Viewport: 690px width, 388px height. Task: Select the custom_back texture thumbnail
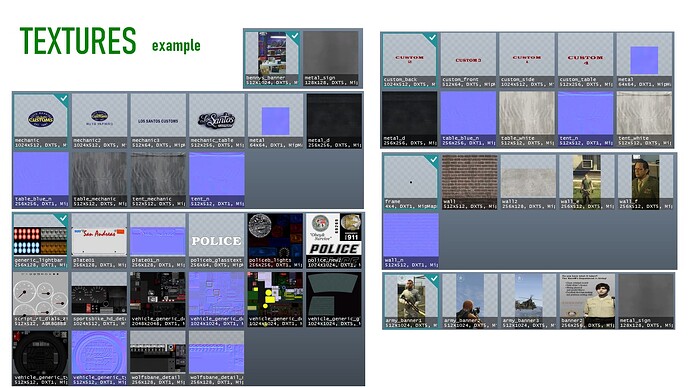410,60
